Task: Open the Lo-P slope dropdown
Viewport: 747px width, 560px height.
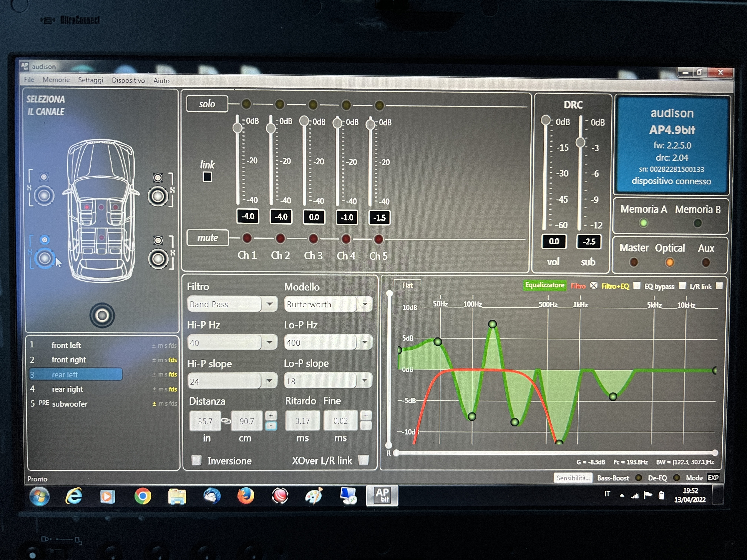Action: point(364,380)
